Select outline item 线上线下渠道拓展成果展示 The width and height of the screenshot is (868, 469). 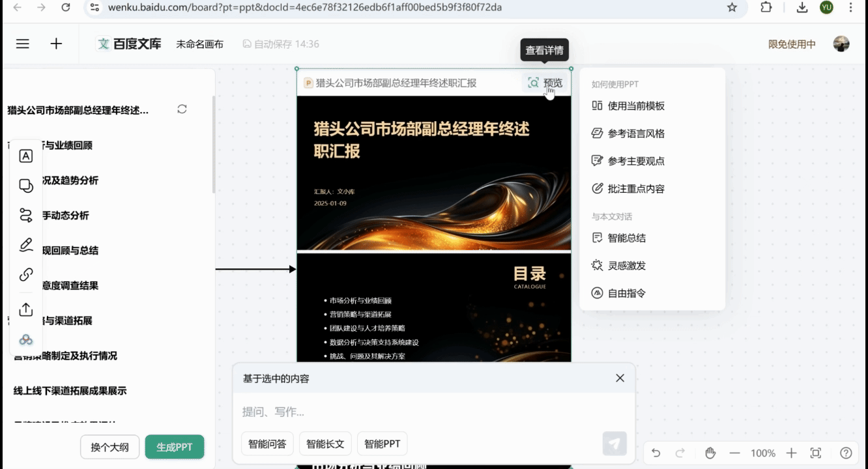click(x=70, y=391)
